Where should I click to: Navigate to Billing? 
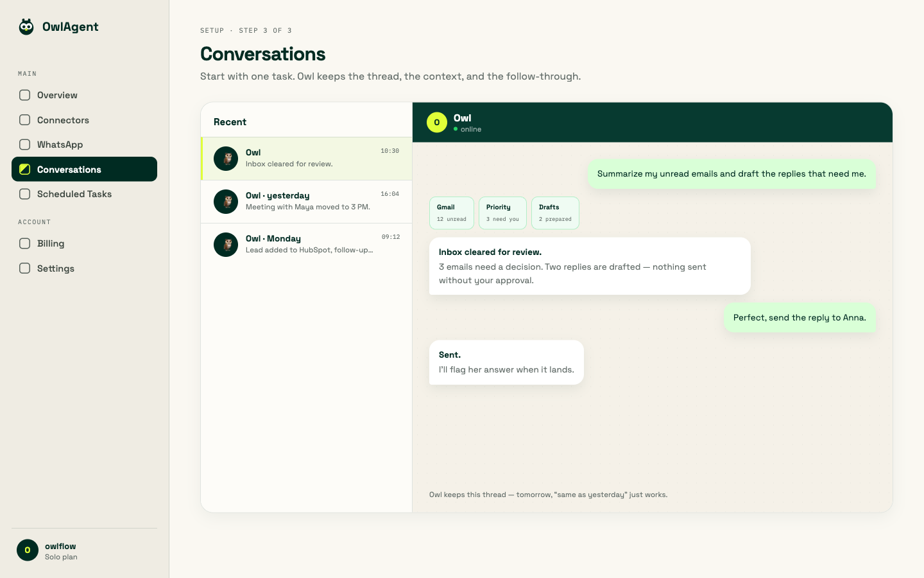pyautogui.click(x=84, y=243)
